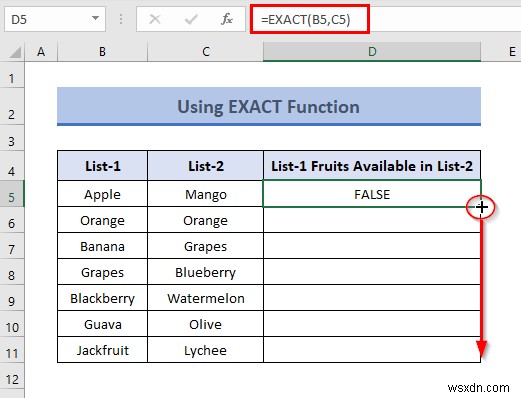Select empty cell D6 beside Orange row
Screen dimensions: 521x398
(372, 220)
